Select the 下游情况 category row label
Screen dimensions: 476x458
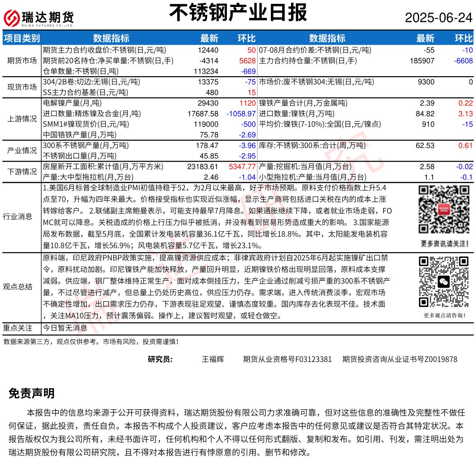(22, 172)
